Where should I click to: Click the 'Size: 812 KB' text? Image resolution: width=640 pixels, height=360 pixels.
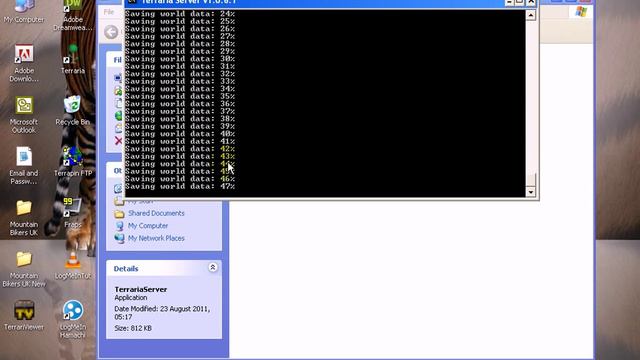click(x=133, y=328)
